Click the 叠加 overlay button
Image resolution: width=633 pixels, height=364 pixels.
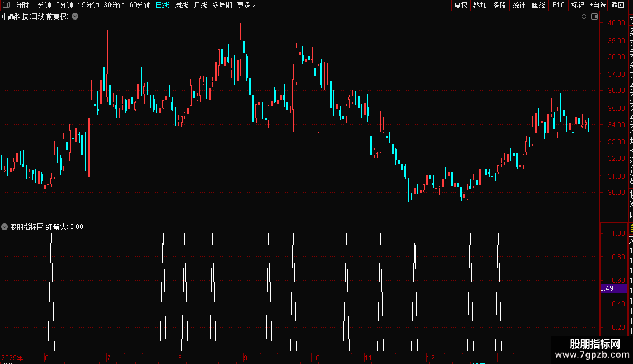click(x=480, y=5)
